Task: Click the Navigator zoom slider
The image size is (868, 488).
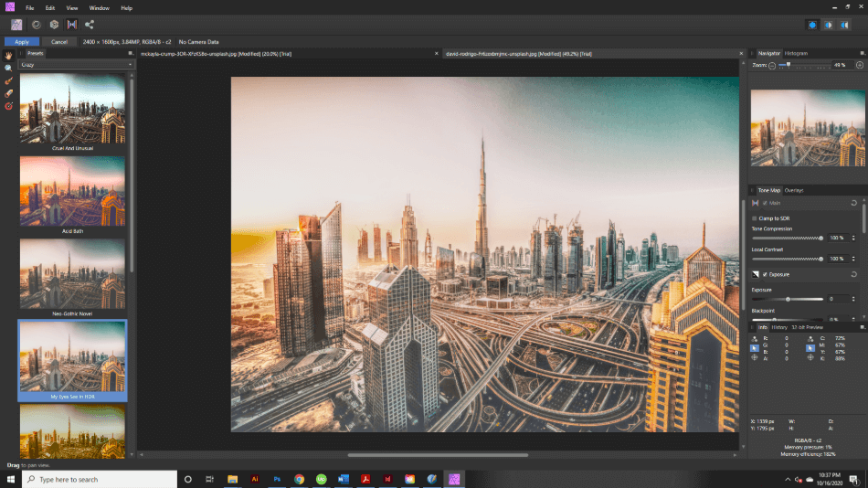Action: pos(803,66)
